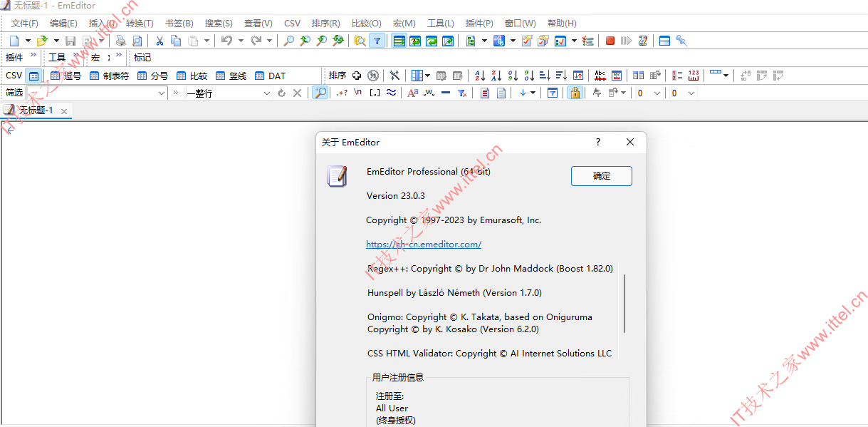Click the 竖线 pipe-separated mode button

pyautogui.click(x=231, y=76)
